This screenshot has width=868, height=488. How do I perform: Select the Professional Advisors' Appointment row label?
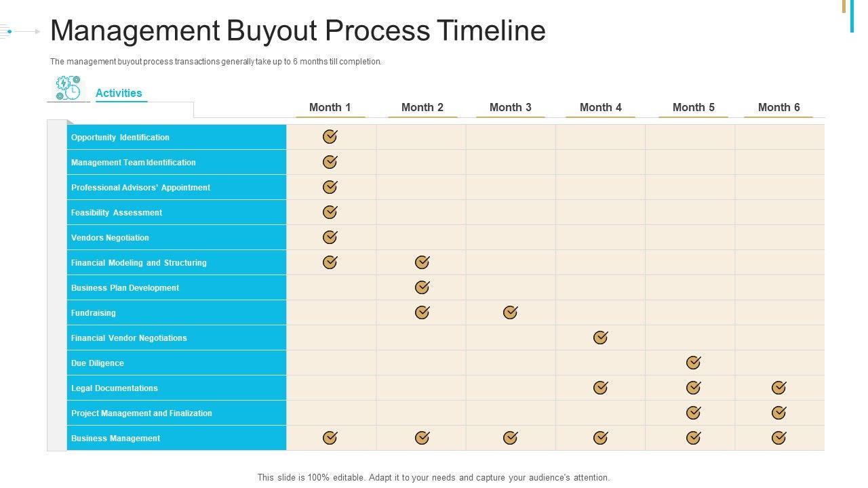140,188
